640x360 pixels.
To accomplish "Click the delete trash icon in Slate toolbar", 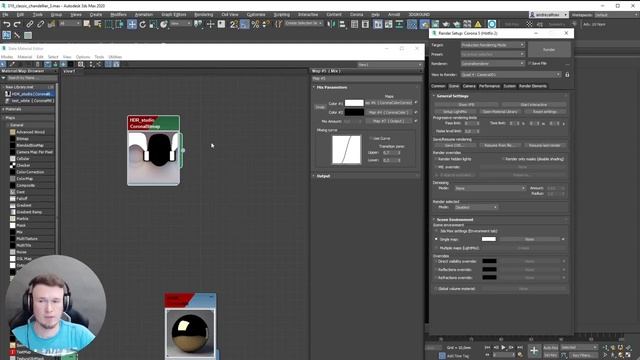I will coord(38,64).
